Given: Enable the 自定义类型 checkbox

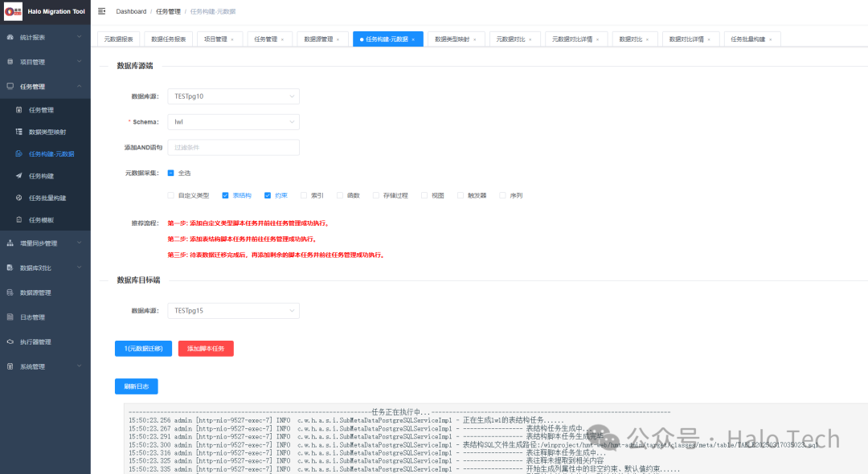Looking at the screenshot, I should (171, 195).
